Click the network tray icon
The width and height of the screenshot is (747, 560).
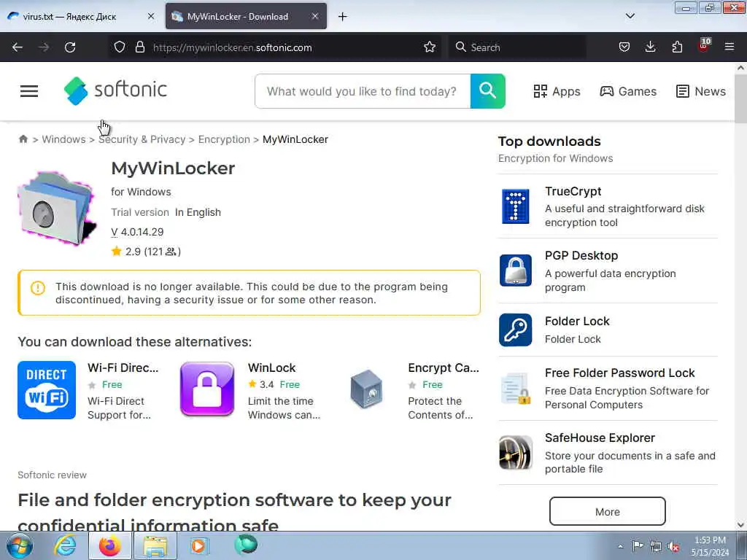click(x=656, y=546)
